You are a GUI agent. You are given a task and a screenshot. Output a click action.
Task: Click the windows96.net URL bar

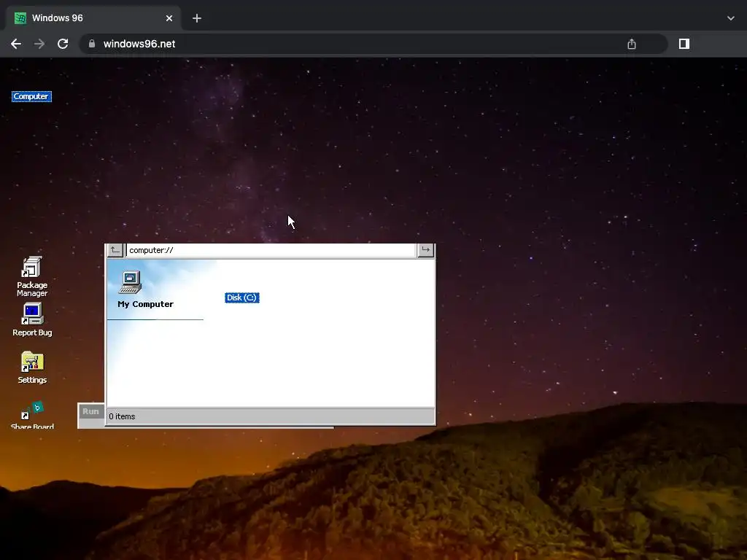[x=373, y=44]
